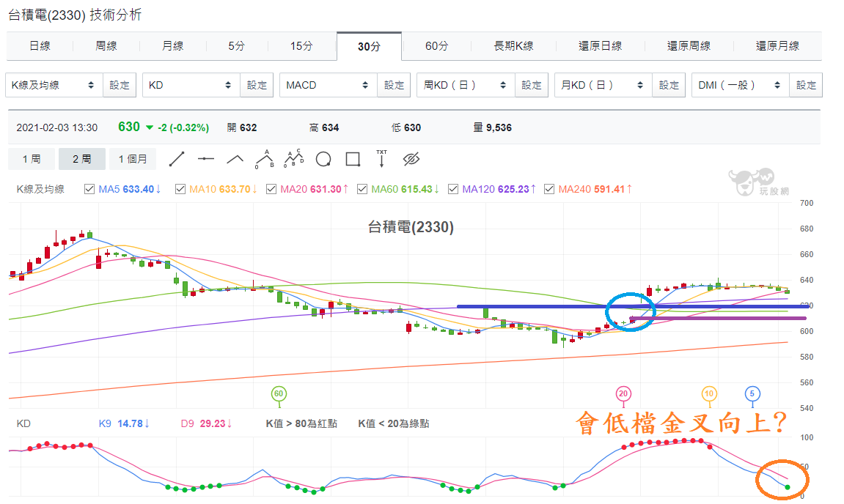This screenshot has width=844, height=504.
Task: Select the circle drawing tool
Action: point(323,159)
